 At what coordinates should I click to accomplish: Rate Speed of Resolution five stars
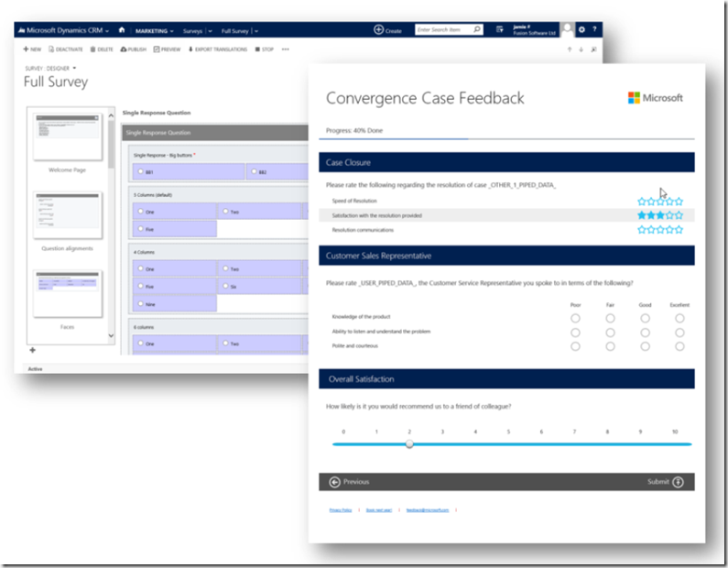[x=679, y=202]
